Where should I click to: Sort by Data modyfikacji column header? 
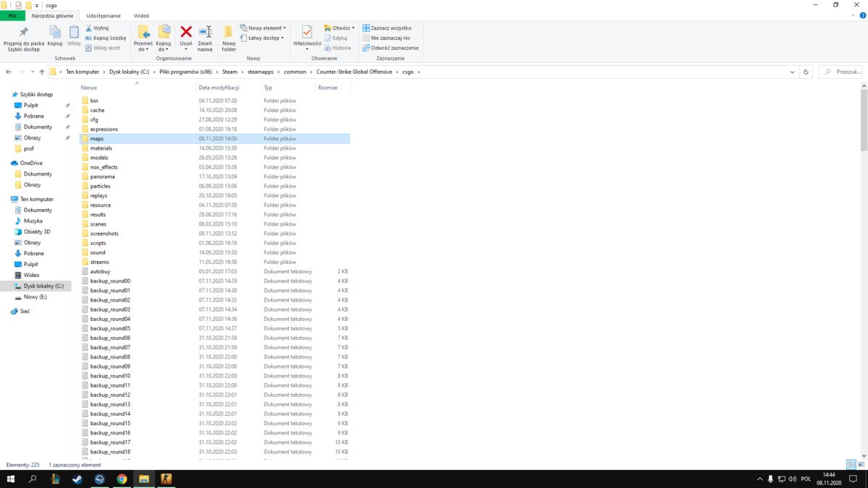coord(219,87)
